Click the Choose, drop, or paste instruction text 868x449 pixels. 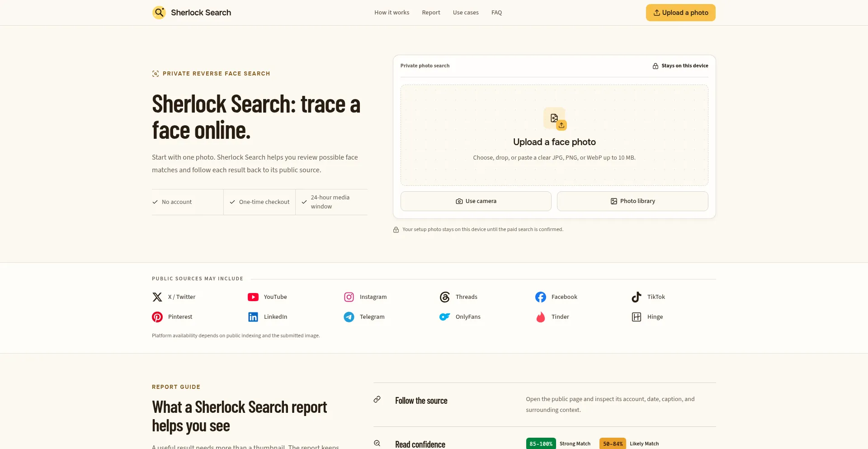pos(554,158)
